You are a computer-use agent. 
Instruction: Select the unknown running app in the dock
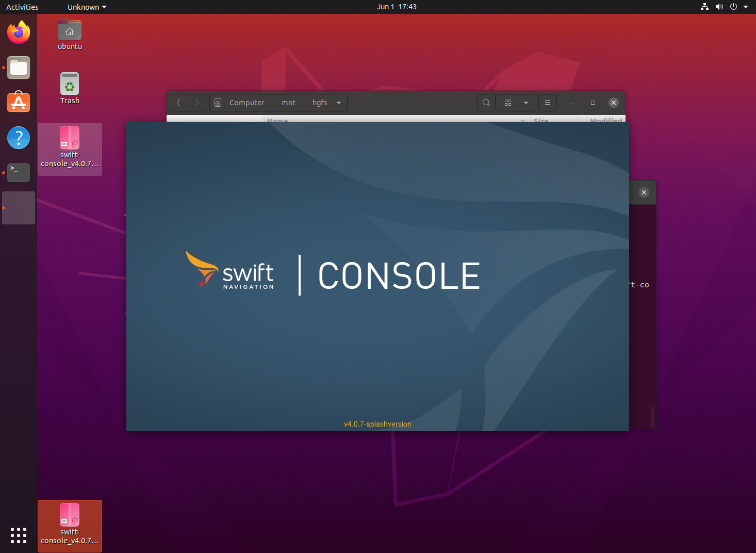[19, 208]
